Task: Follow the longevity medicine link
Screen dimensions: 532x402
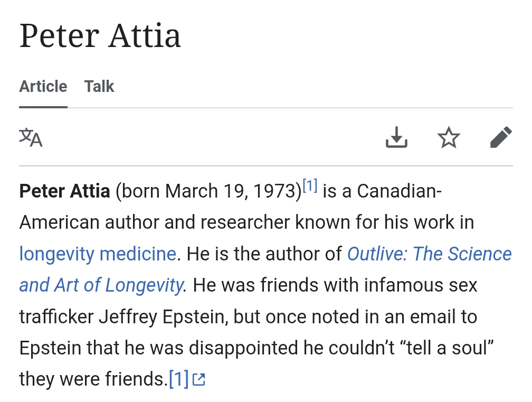Action: pyautogui.click(x=98, y=254)
